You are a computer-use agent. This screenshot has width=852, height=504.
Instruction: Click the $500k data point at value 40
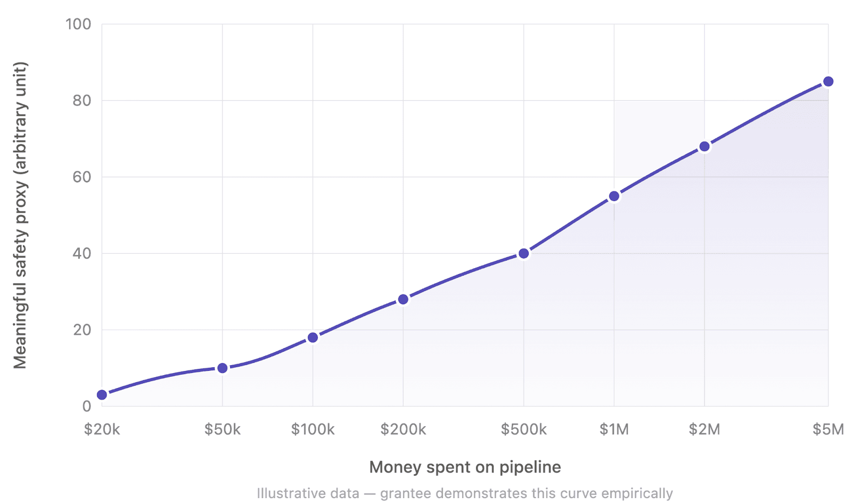pos(523,253)
